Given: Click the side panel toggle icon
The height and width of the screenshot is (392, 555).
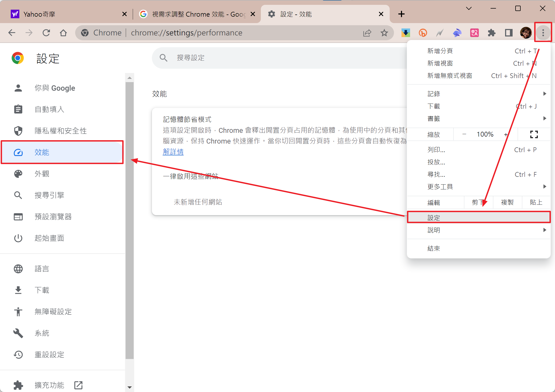Looking at the screenshot, I should pyautogui.click(x=509, y=33).
